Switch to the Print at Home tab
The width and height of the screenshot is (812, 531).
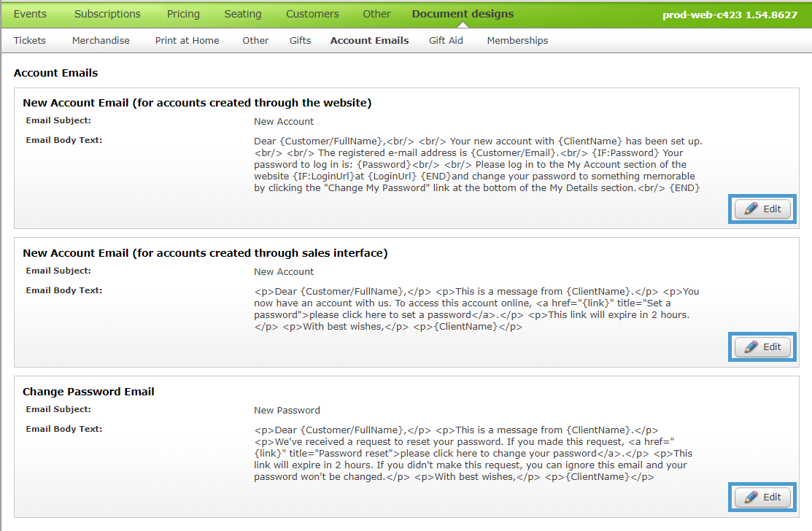click(x=187, y=40)
